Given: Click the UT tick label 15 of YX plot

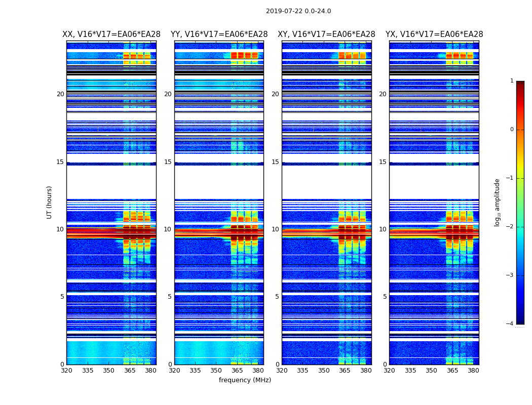Looking at the screenshot, I should click(x=383, y=162).
